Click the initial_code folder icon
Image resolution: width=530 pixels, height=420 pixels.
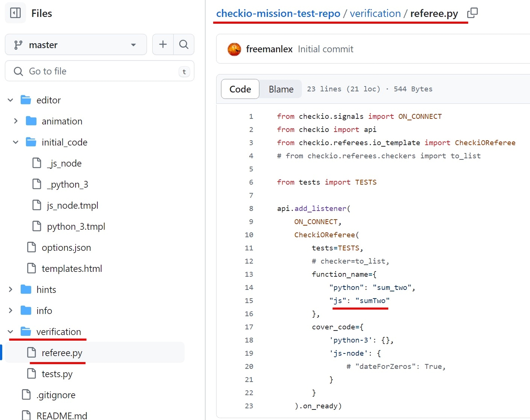point(31,142)
